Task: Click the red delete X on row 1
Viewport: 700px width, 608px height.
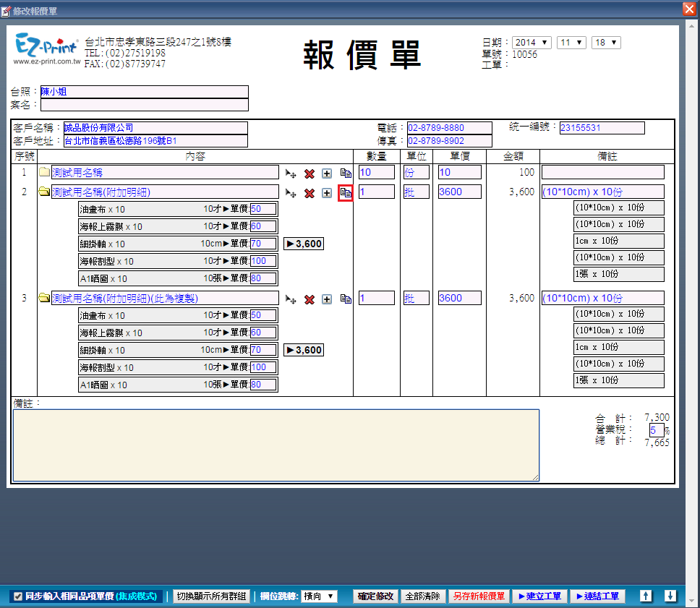Action: (310, 174)
